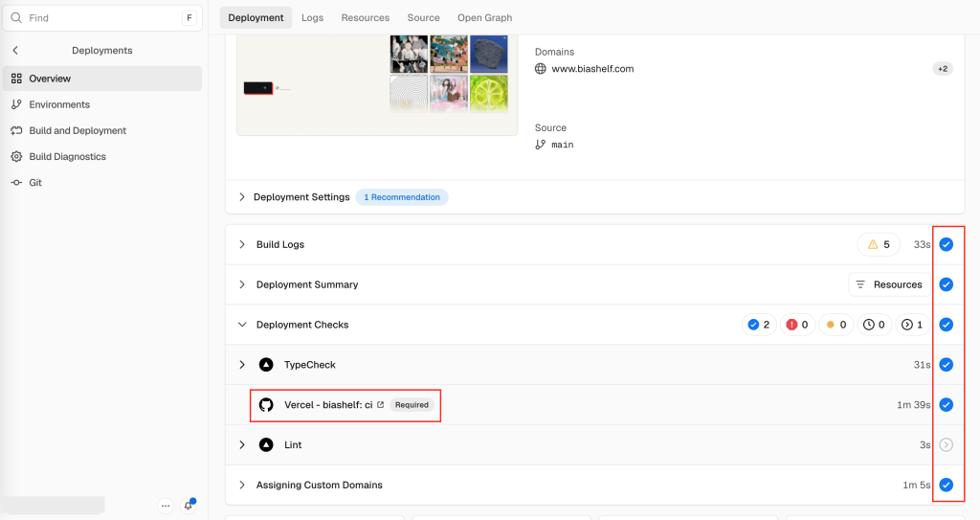Expand the Build Logs section
The image size is (980, 520).
point(242,244)
